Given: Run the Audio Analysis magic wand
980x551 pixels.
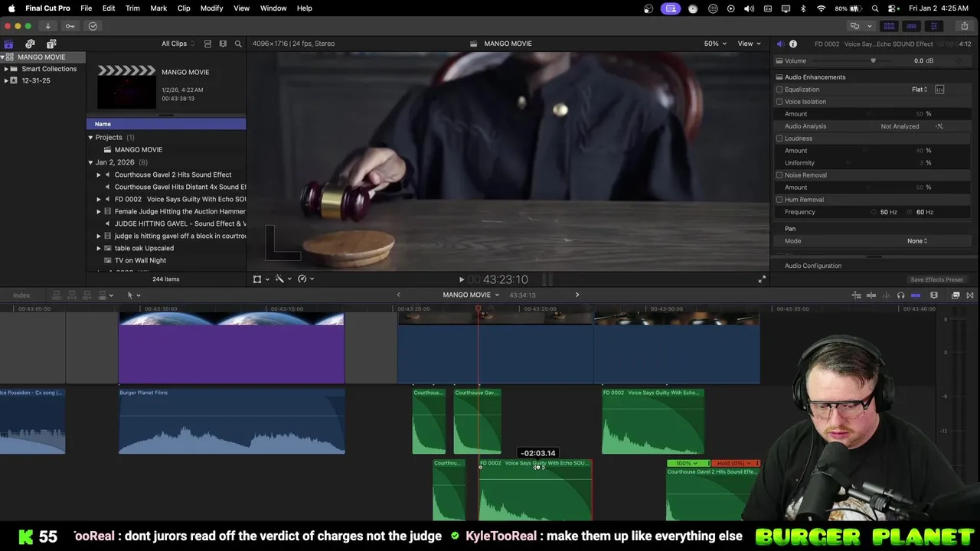Looking at the screenshot, I should tap(939, 126).
